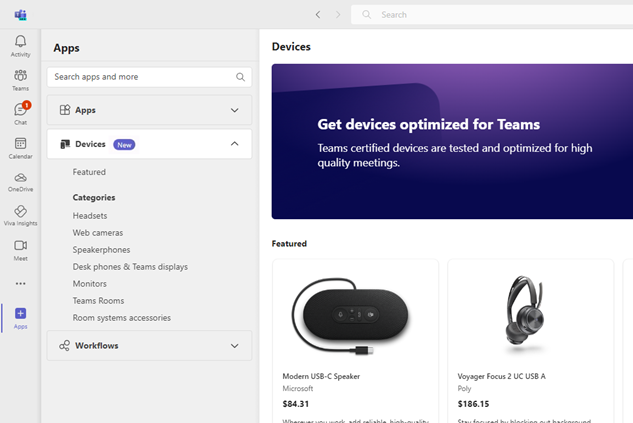
Task: Expand the Apps section chevron
Action: tap(235, 110)
